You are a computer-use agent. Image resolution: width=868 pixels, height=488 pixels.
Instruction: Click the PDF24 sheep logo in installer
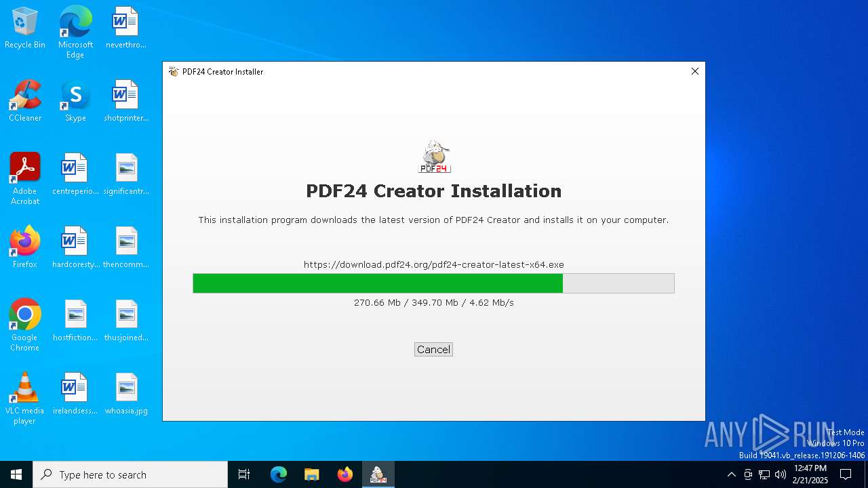tap(434, 157)
